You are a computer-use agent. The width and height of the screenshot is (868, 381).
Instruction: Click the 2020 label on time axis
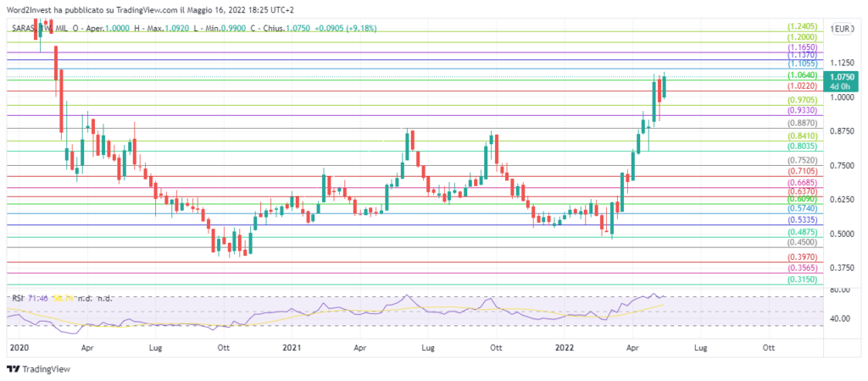click(19, 348)
